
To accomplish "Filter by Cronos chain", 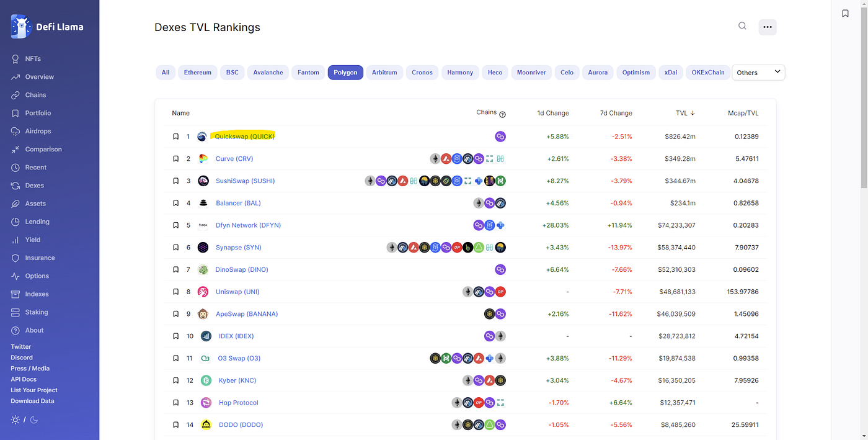I will click(x=422, y=73).
